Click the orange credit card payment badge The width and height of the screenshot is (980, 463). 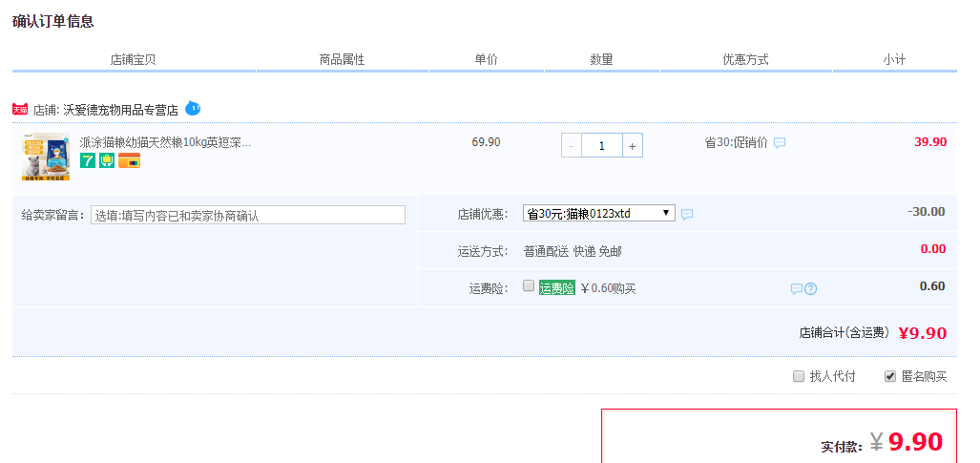tap(129, 160)
